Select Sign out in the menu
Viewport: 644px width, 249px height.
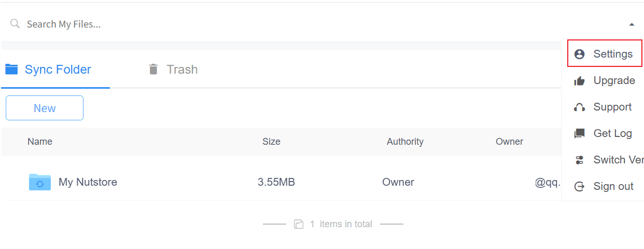pos(613,187)
